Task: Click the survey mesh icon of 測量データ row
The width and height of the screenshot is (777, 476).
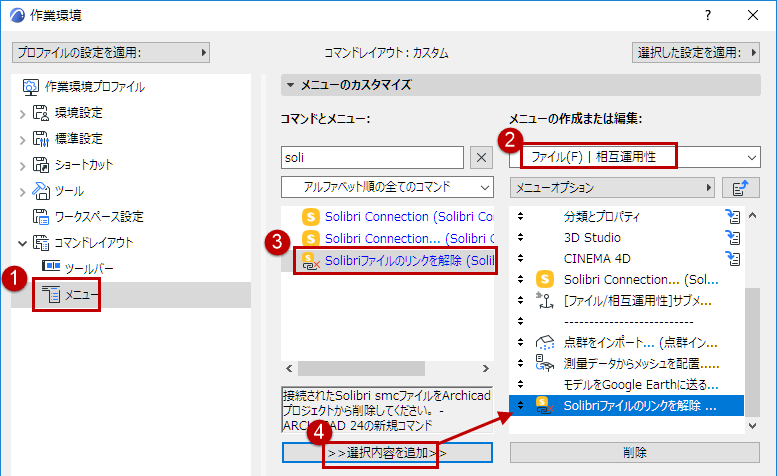Action: click(545, 364)
